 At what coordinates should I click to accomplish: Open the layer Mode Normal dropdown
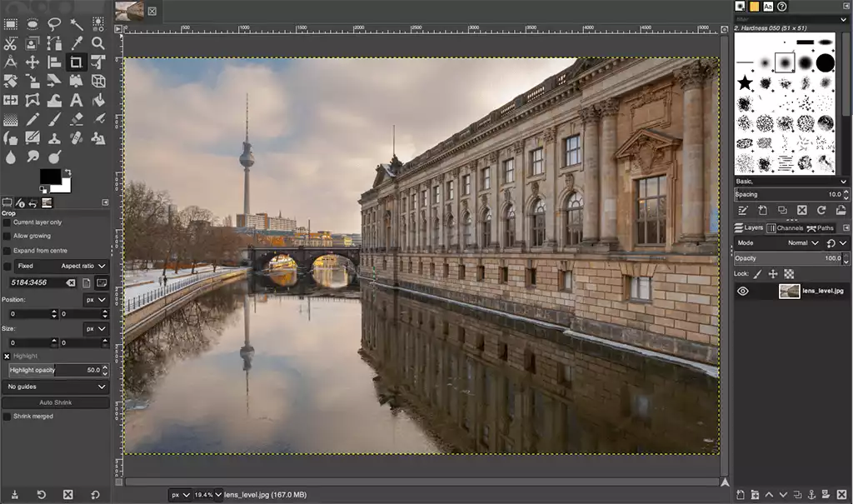click(x=803, y=243)
